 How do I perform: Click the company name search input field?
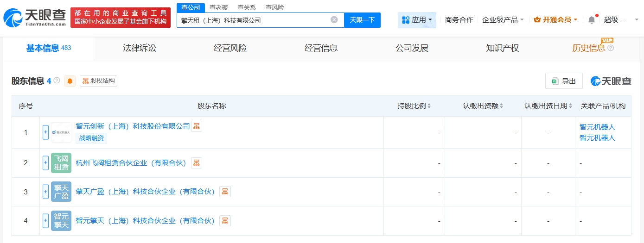pos(253,20)
